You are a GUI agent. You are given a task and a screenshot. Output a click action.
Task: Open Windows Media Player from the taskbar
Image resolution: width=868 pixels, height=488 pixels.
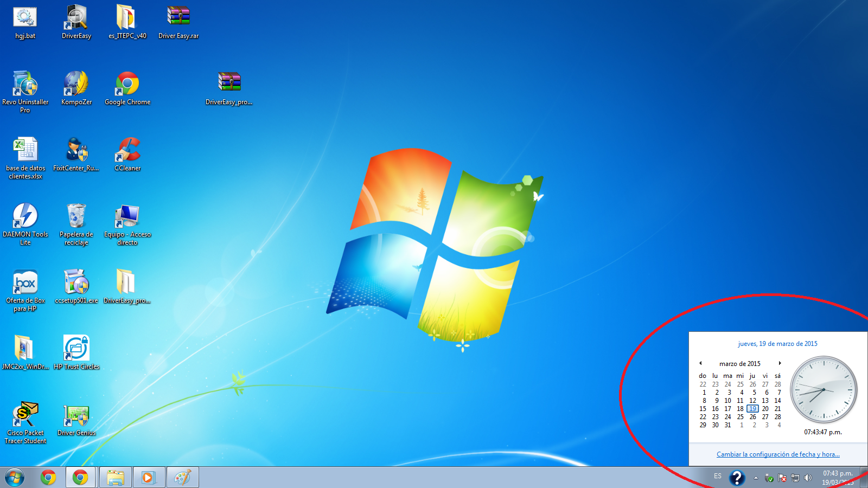tap(149, 477)
